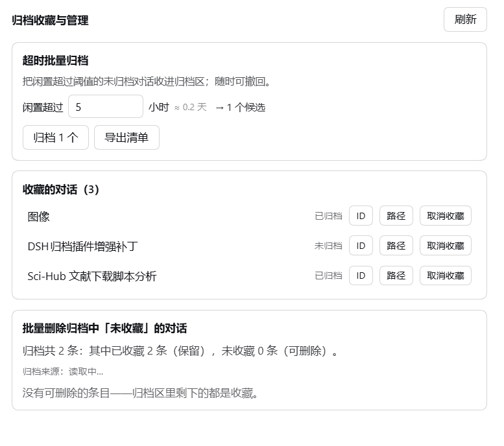Click the 未归档 status label
The image size is (504, 446).
(328, 246)
